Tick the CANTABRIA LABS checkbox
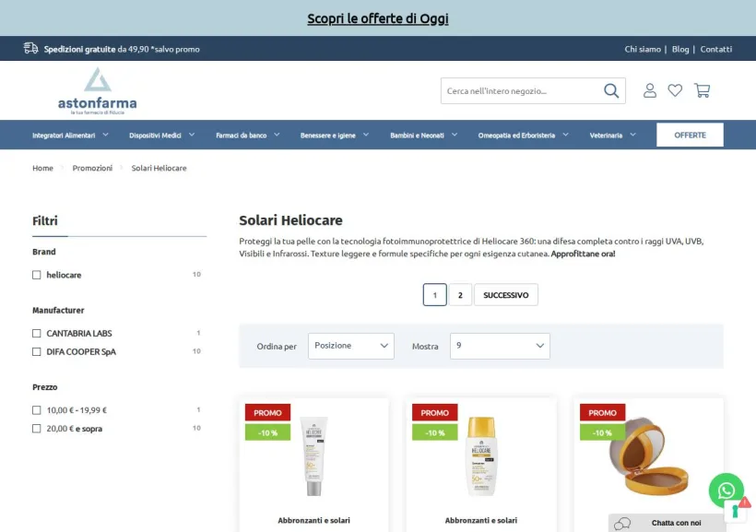 tap(37, 333)
